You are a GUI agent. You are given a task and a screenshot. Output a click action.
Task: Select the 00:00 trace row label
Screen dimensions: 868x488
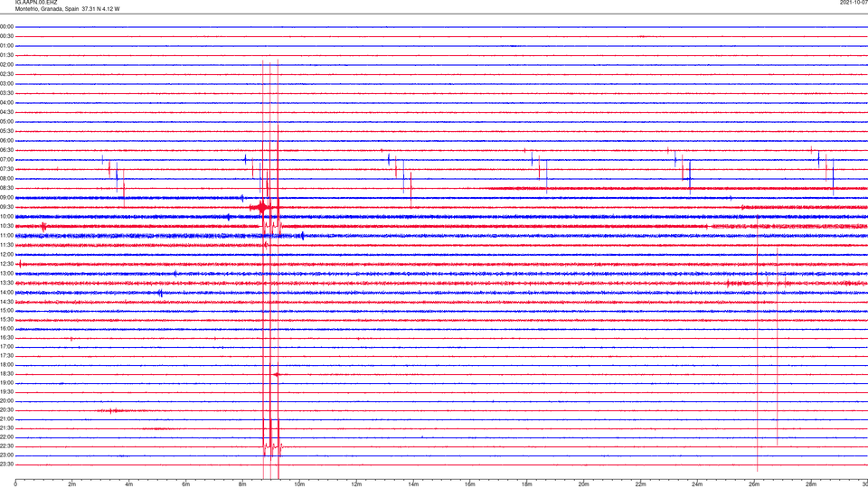(6, 26)
